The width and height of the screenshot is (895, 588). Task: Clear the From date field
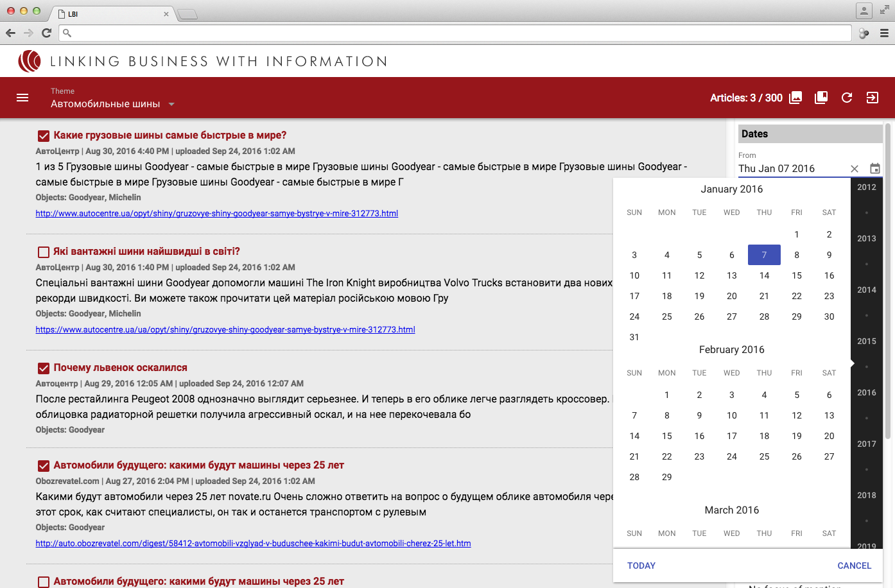coord(855,169)
